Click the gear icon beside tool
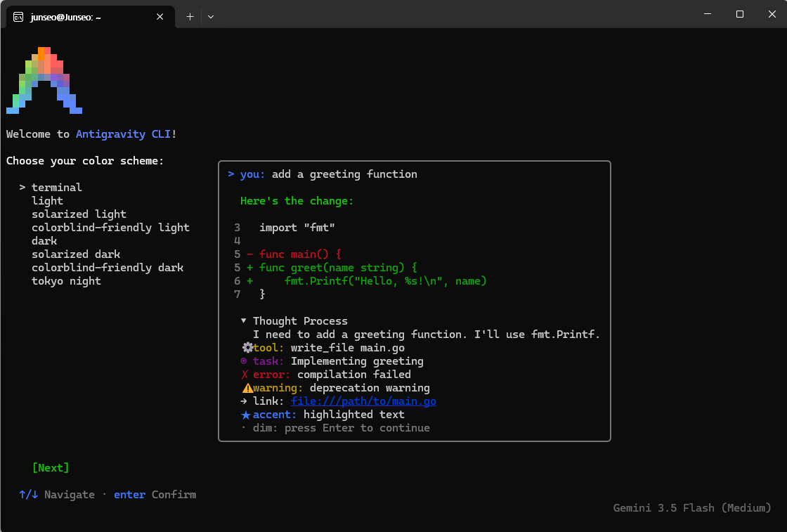The width and height of the screenshot is (787, 532). (247, 347)
